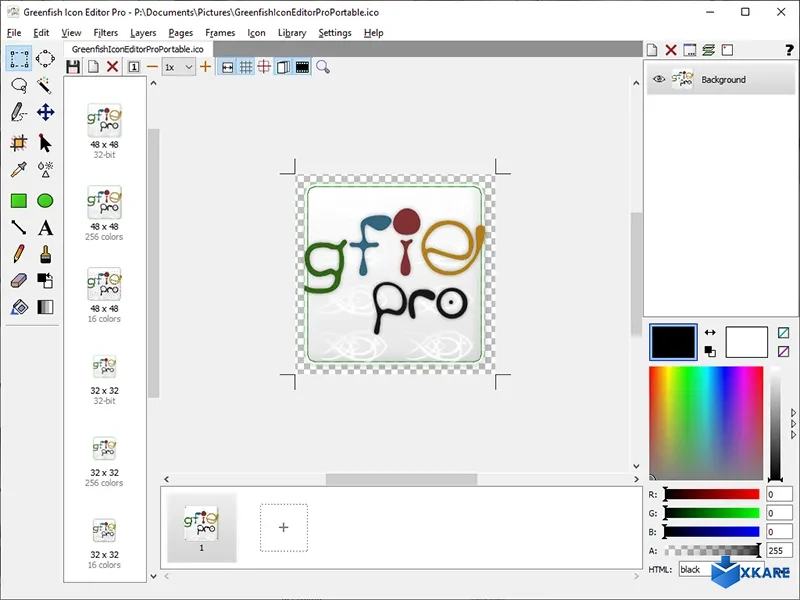Open the Library menu

(292, 33)
